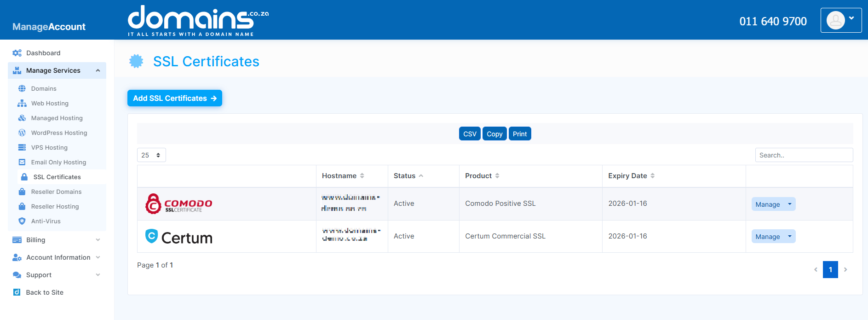Click the Add SSL Certificates button
Image resolution: width=868 pixels, height=320 pixels.
point(175,98)
